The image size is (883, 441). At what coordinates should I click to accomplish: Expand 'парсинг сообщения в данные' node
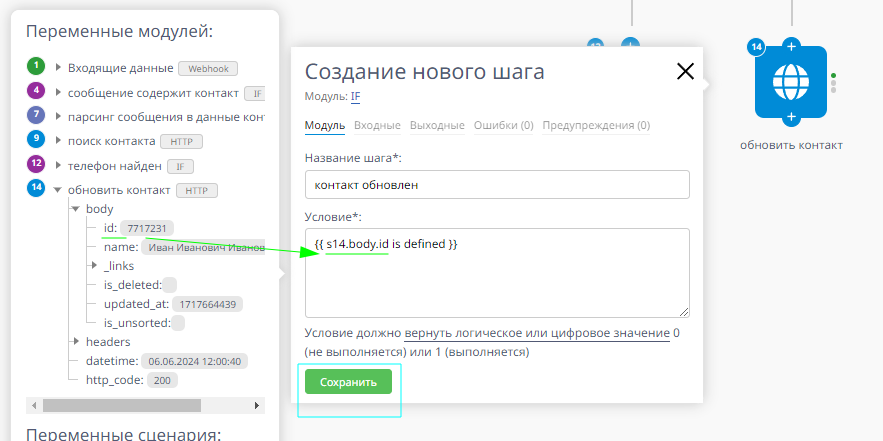pos(58,116)
